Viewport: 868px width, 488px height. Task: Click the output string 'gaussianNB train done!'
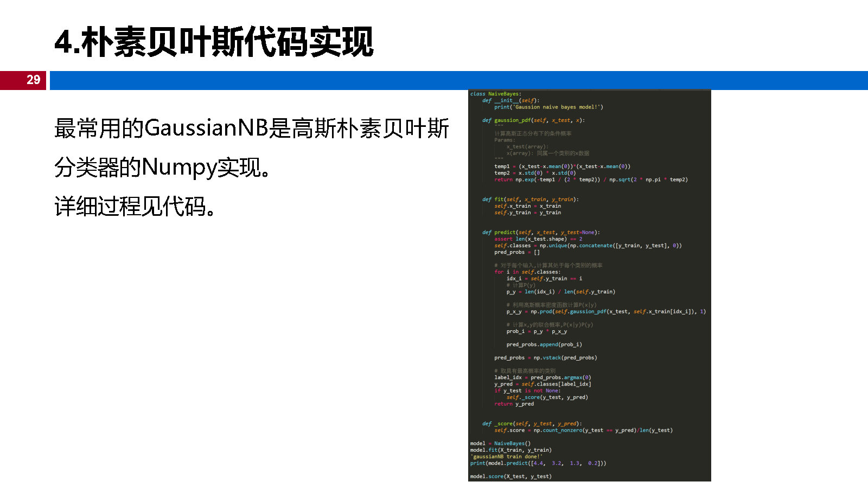pyautogui.click(x=507, y=457)
